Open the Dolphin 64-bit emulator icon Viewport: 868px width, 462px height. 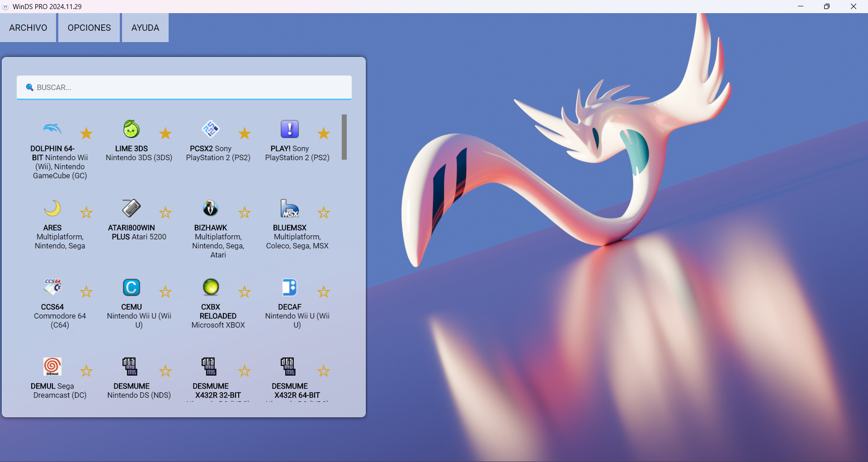(52, 129)
